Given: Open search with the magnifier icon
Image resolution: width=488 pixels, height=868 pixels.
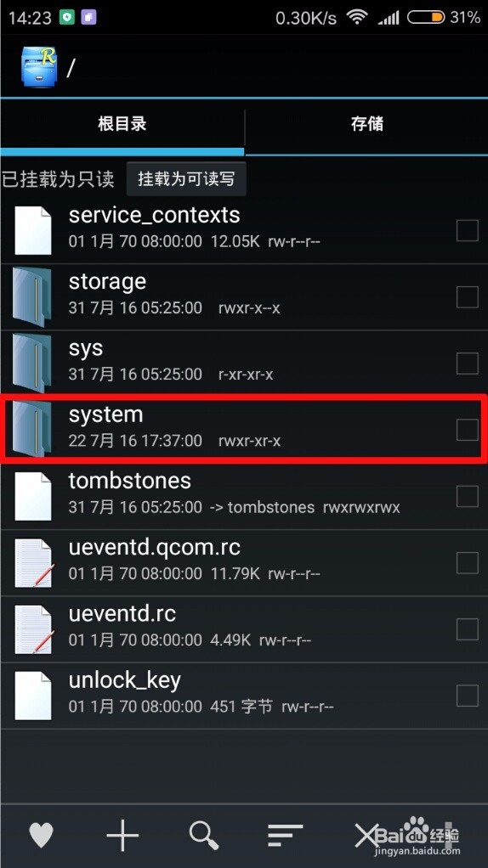Looking at the screenshot, I should [x=204, y=834].
